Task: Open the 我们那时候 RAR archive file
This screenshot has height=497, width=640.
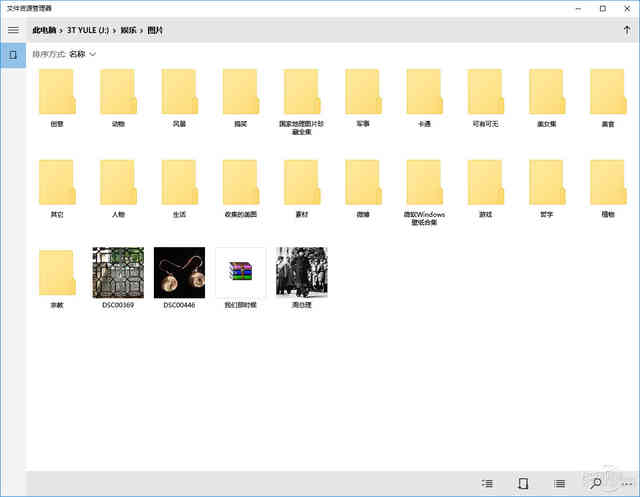Action: [240, 273]
